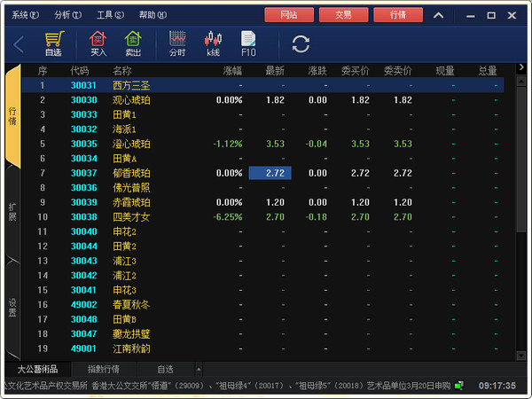
Task: Open the 系统 menu
Action: point(25,15)
